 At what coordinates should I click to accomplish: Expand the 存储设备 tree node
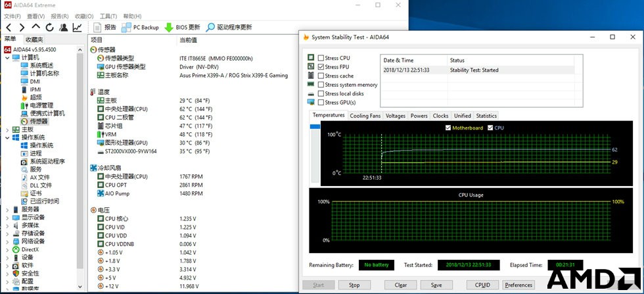(7, 233)
